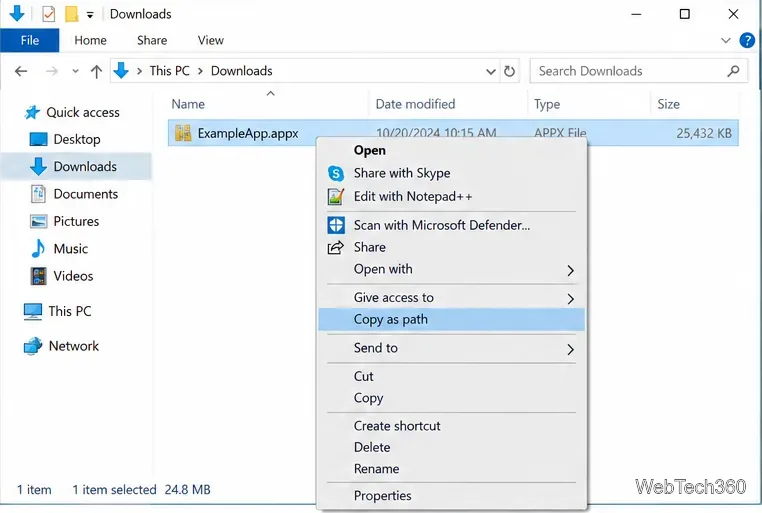Image resolution: width=762 pixels, height=513 pixels.
Task: Expand the address bar history dropdown
Action: 491,72
